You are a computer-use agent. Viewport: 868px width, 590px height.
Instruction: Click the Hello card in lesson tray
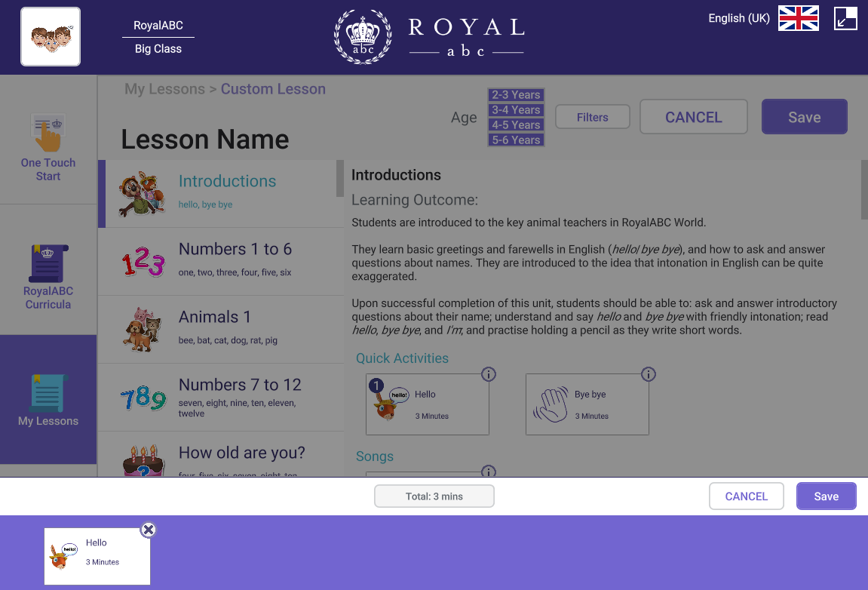tap(97, 556)
